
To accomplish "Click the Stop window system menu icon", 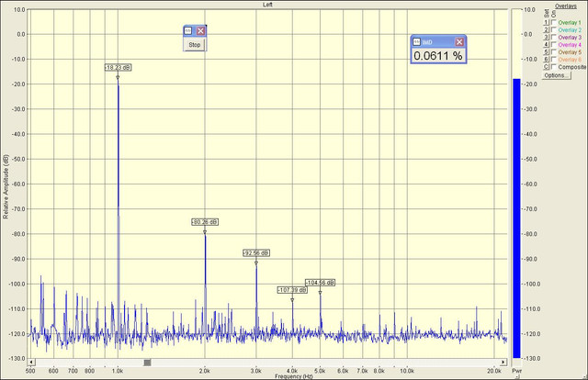I will click(188, 30).
